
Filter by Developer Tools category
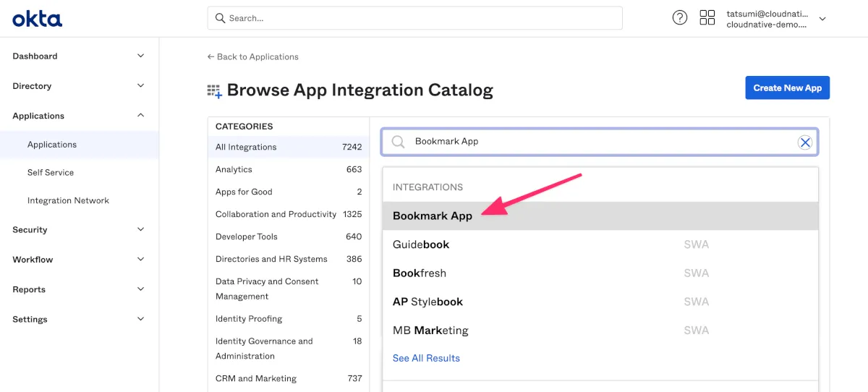pos(247,237)
